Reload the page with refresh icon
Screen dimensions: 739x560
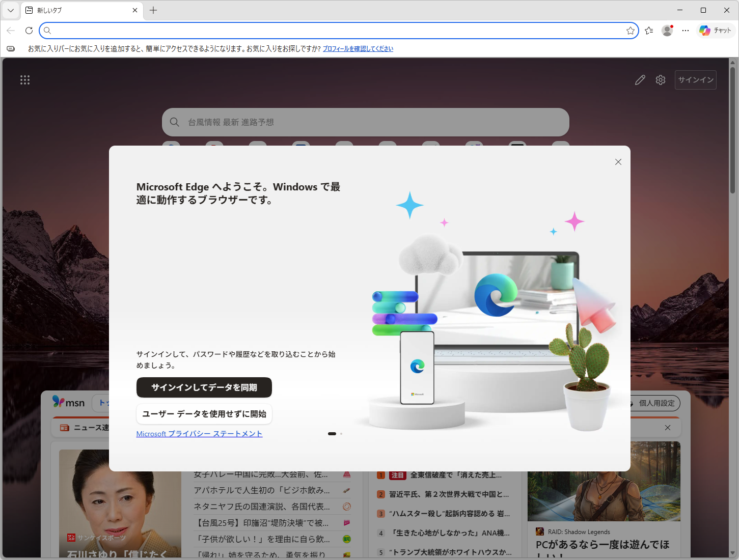[29, 31]
